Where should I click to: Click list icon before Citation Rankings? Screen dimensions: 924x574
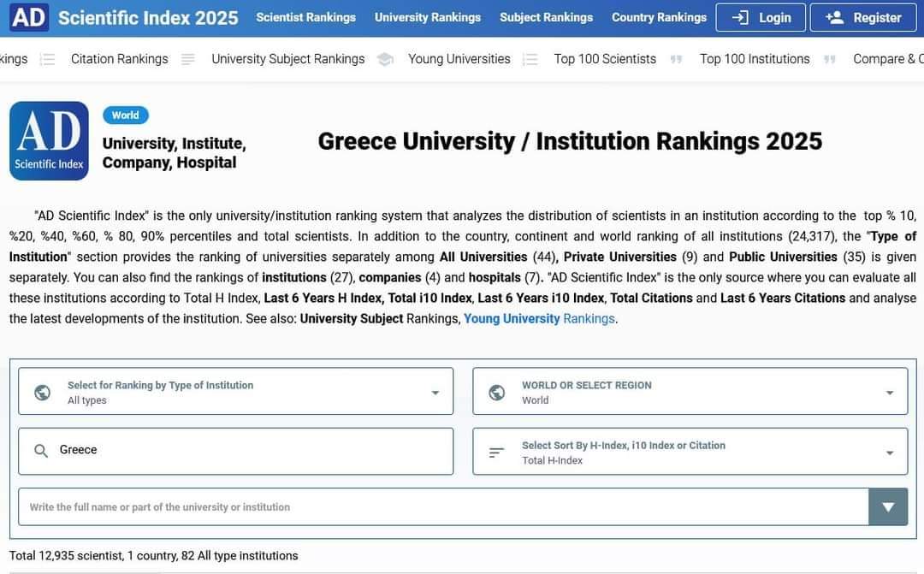coord(47,59)
